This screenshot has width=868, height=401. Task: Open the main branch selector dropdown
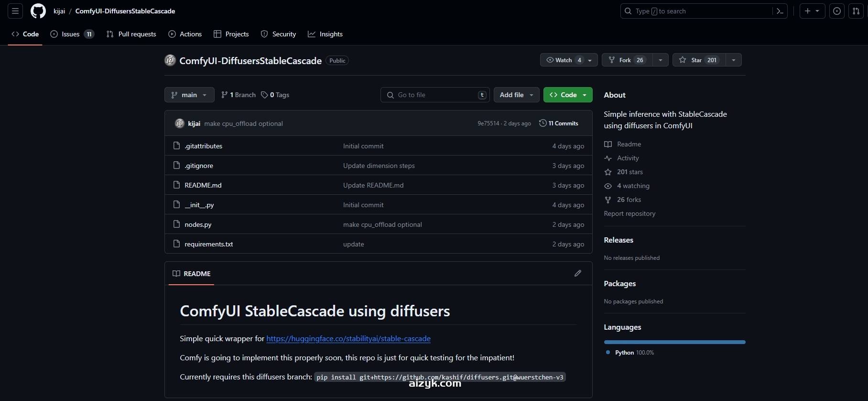(x=189, y=95)
